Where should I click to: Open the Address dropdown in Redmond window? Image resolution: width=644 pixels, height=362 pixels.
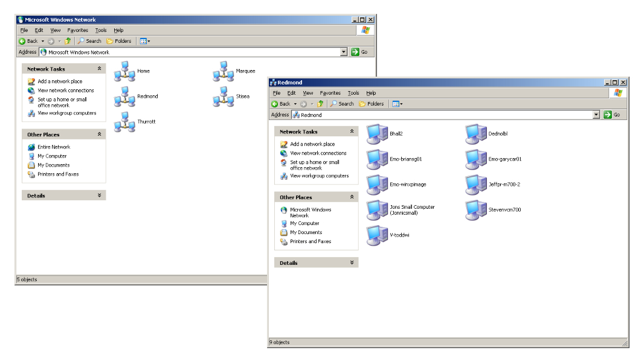(x=596, y=115)
